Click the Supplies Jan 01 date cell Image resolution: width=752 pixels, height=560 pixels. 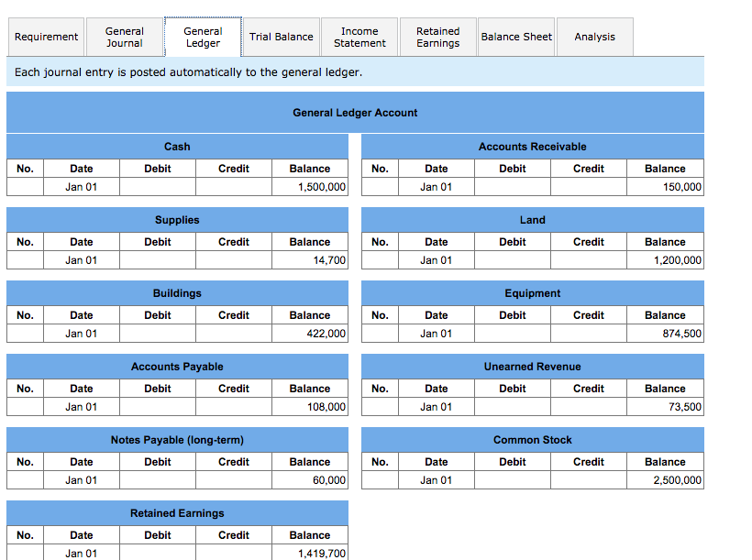point(81,259)
